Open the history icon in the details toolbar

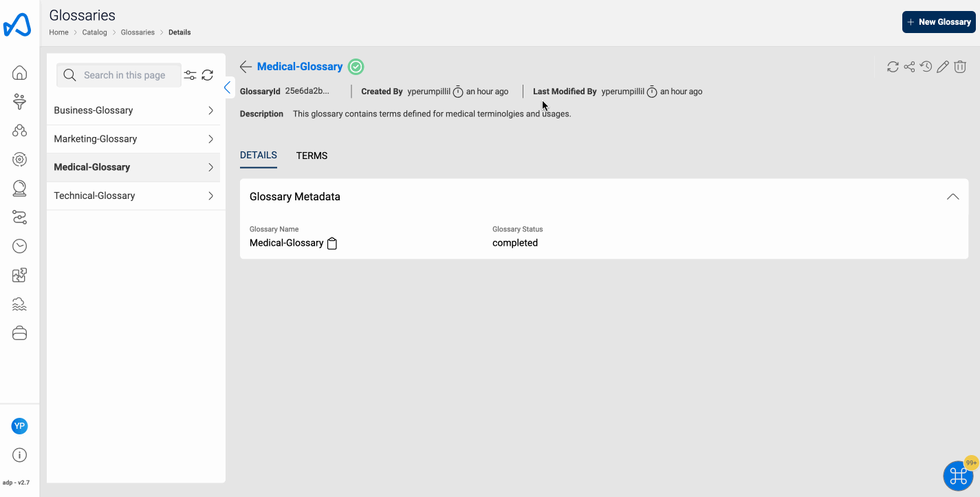pyautogui.click(x=926, y=67)
